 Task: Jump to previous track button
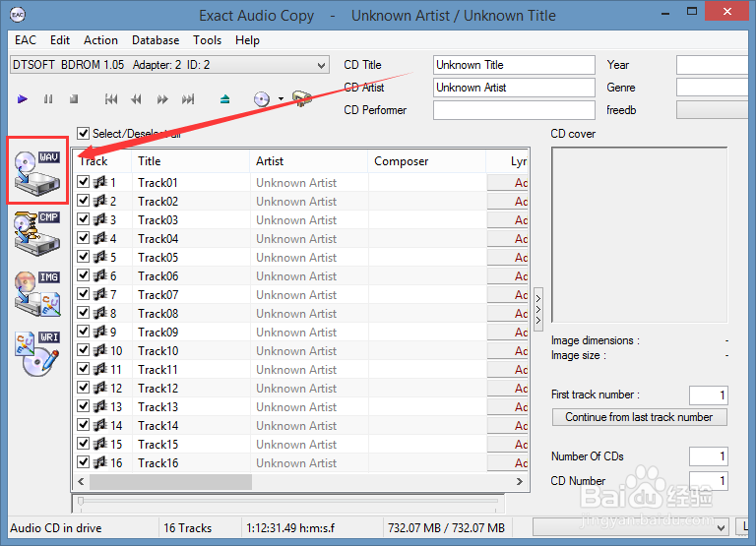click(x=111, y=99)
